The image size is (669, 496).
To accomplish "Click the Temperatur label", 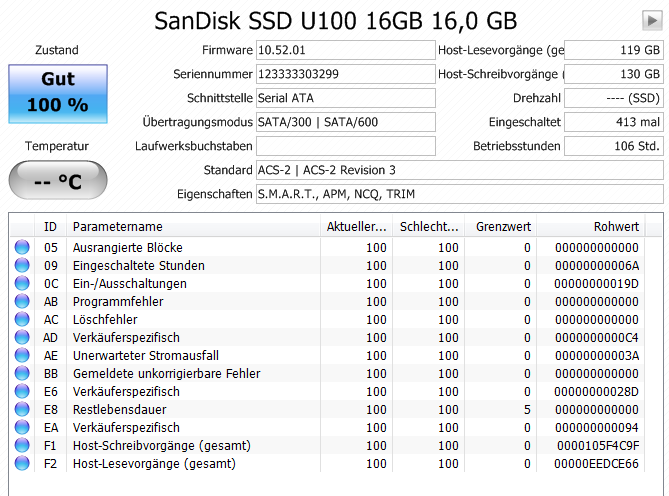I will [57, 146].
